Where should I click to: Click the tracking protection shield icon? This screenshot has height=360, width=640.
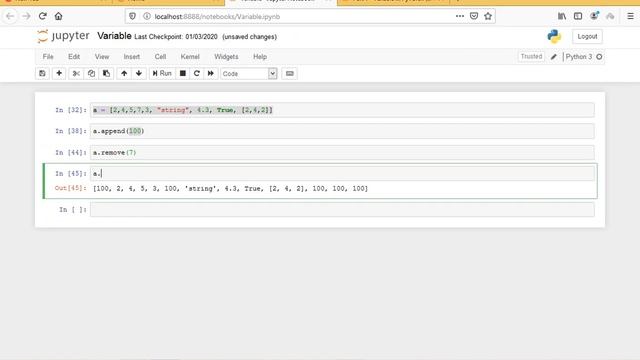[132, 16]
